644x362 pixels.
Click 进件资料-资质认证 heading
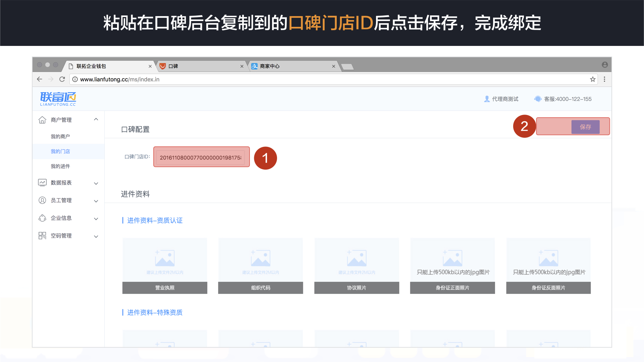click(155, 220)
